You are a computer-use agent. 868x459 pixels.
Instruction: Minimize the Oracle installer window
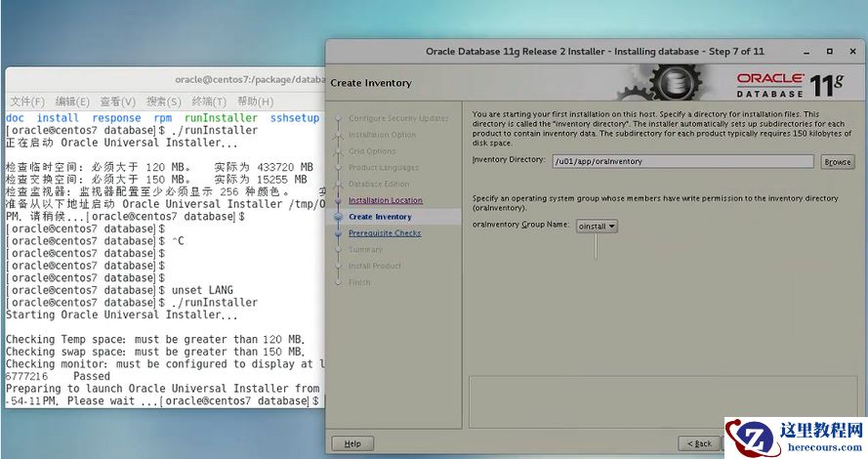pos(806,52)
